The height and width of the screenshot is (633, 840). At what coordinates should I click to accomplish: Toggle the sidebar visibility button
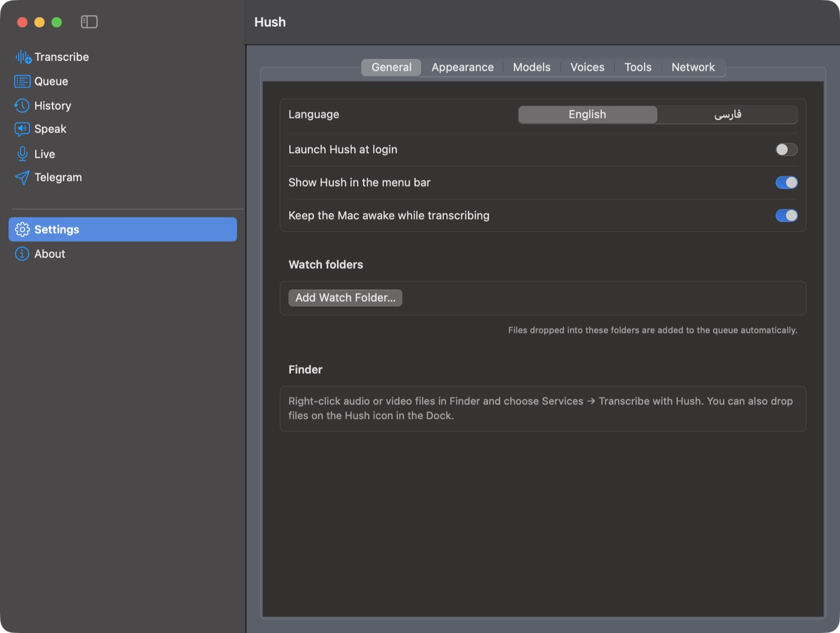tap(89, 22)
